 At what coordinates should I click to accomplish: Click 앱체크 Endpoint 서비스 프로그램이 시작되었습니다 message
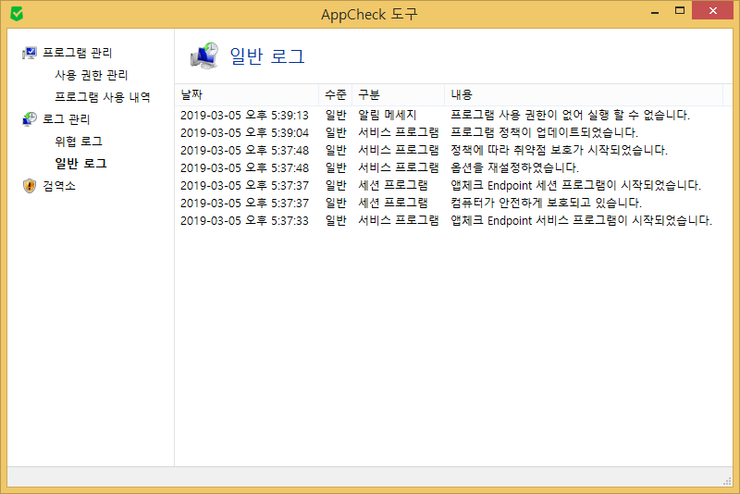(x=581, y=220)
